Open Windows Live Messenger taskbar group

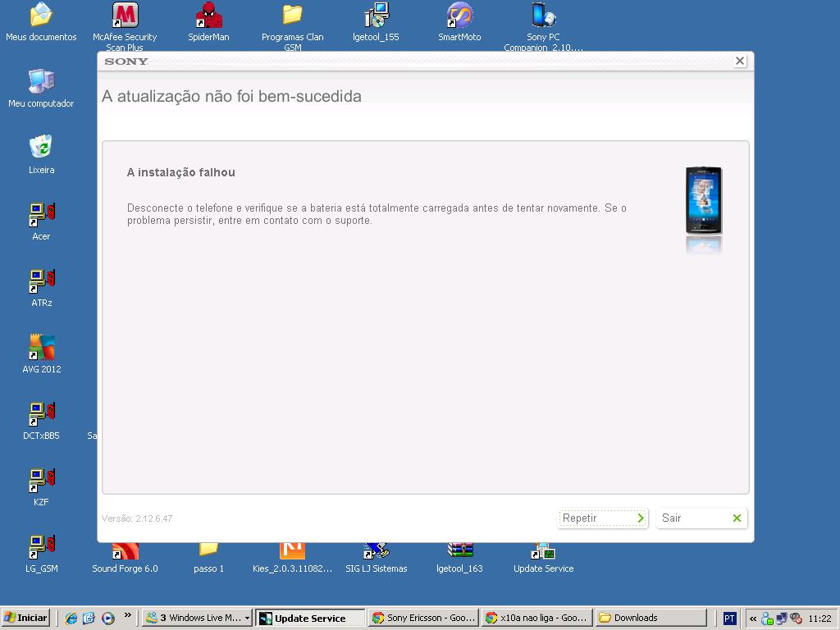(197, 618)
